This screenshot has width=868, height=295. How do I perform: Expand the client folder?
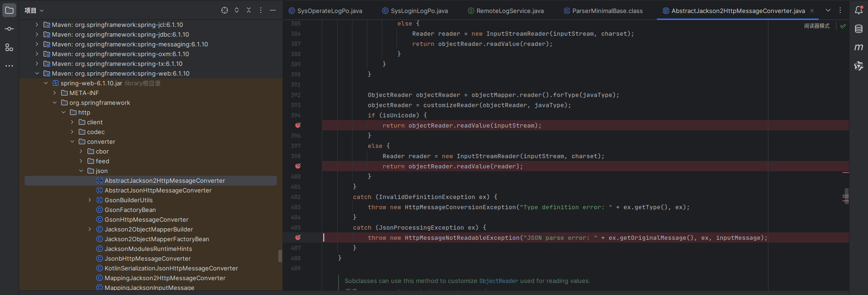(72, 122)
